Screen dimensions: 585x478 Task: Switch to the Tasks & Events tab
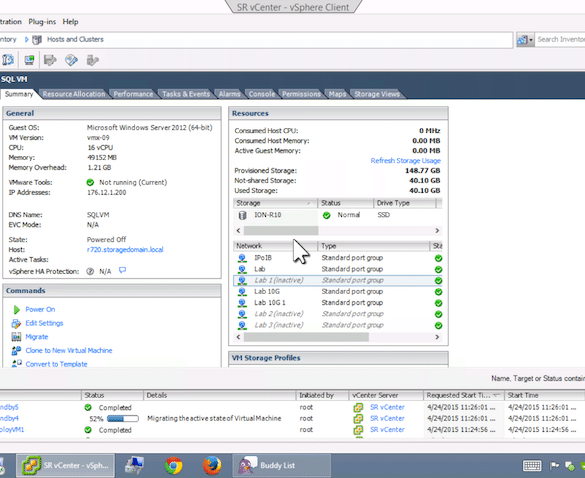click(x=186, y=94)
